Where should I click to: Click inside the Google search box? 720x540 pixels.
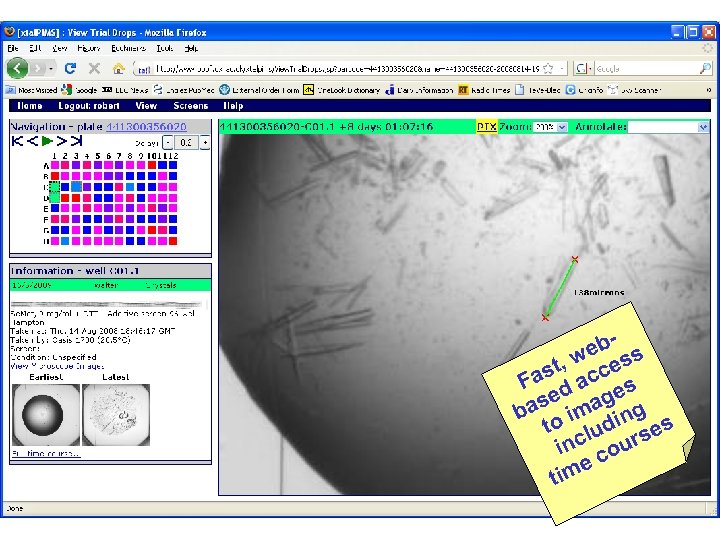(647, 69)
